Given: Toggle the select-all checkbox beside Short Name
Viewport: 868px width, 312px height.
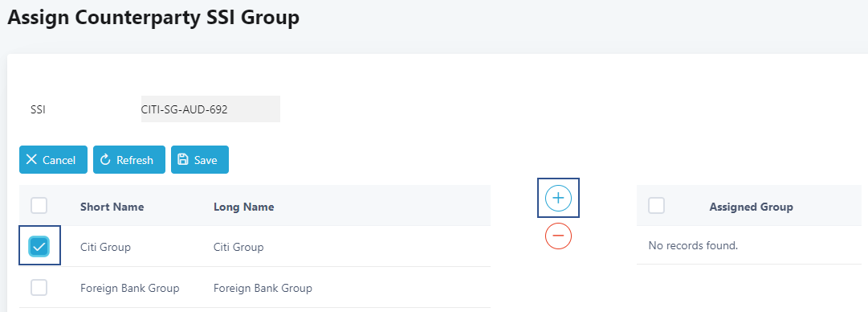Looking at the screenshot, I should (x=39, y=206).
